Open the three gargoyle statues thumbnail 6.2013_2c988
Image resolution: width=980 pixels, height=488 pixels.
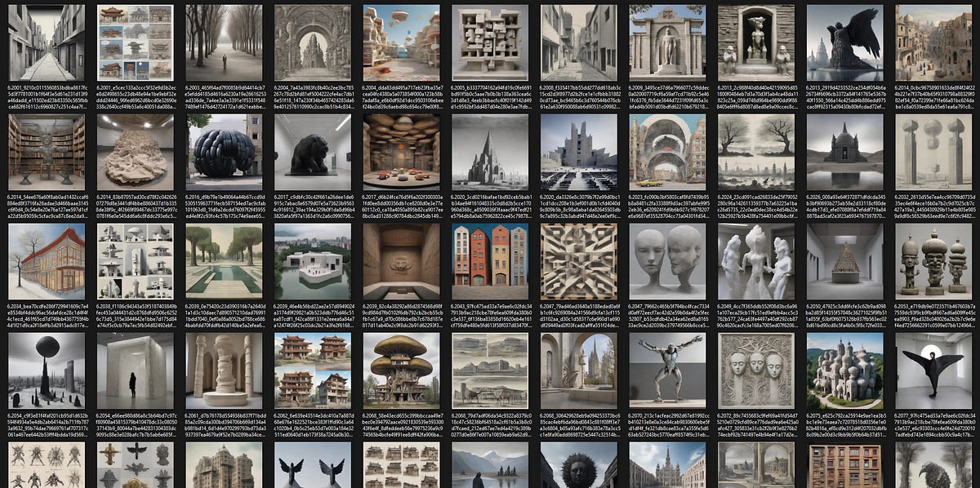point(756,42)
